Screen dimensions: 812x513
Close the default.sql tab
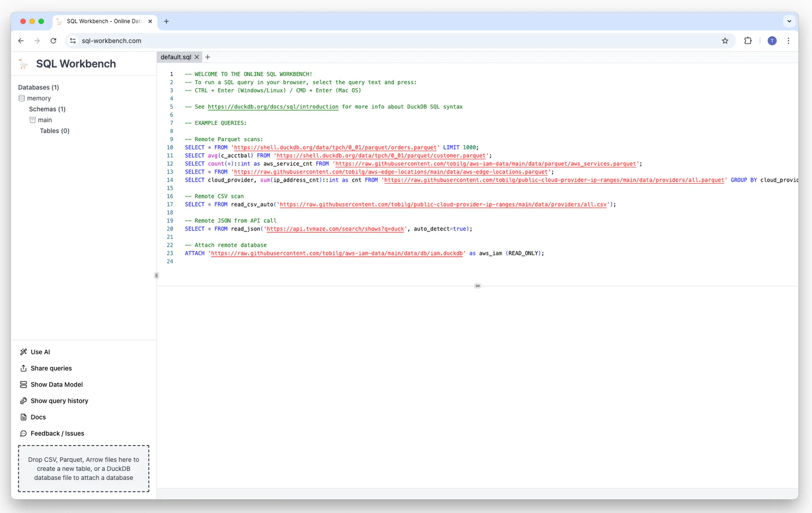197,57
